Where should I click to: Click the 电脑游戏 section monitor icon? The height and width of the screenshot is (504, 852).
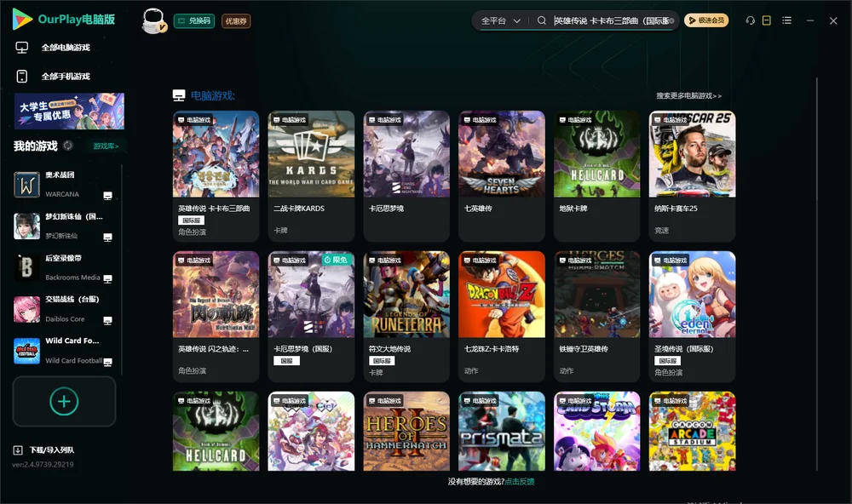point(179,95)
